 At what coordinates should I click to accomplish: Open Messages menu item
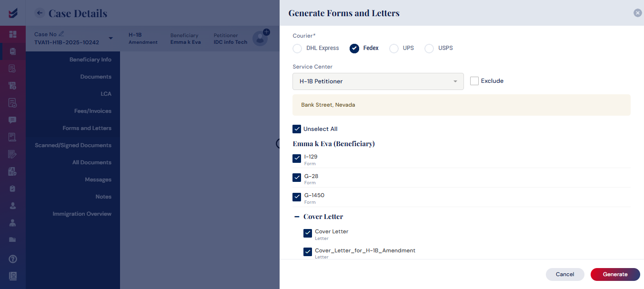(x=98, y=179)
